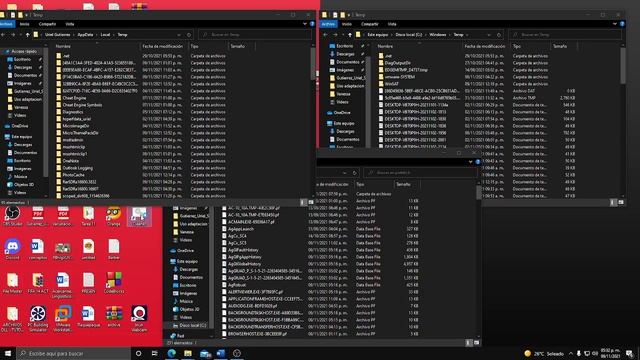Open the Windows Start menu
Screen dimensions: 640x360
(8, 353)
